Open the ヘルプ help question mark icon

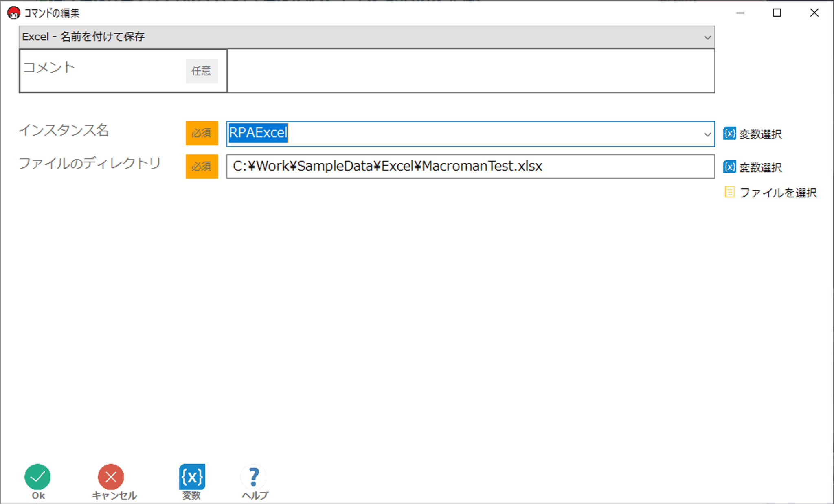tap(254, 477)
